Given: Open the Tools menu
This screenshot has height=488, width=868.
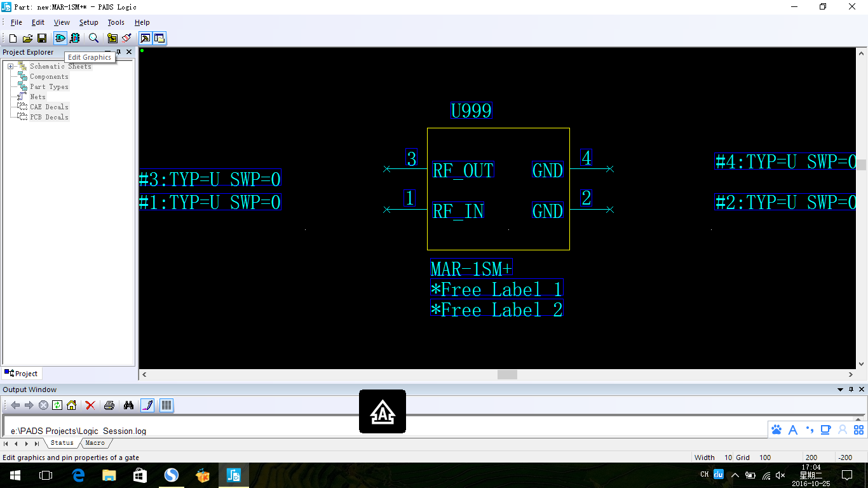Looking at the screenshot, I should (x=116, y=22).
